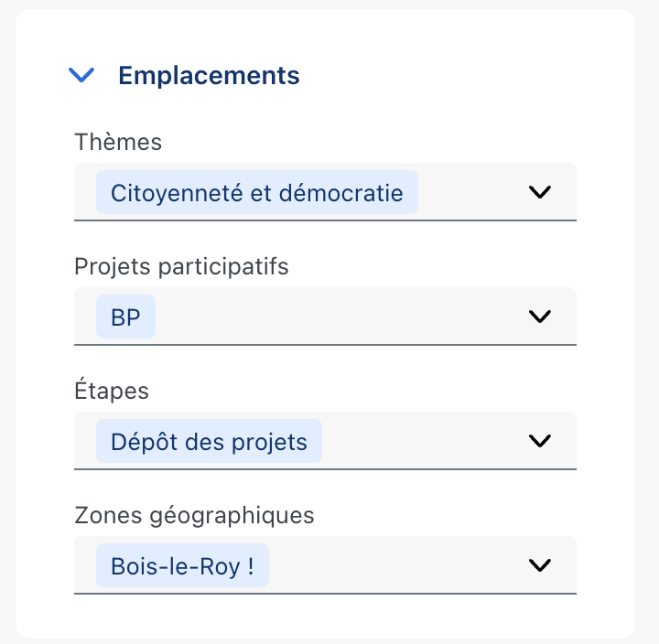The width and height of the screenshot is (659, 644).
Task: Click empty space inside the Étapes field
Action: (420, 441)
